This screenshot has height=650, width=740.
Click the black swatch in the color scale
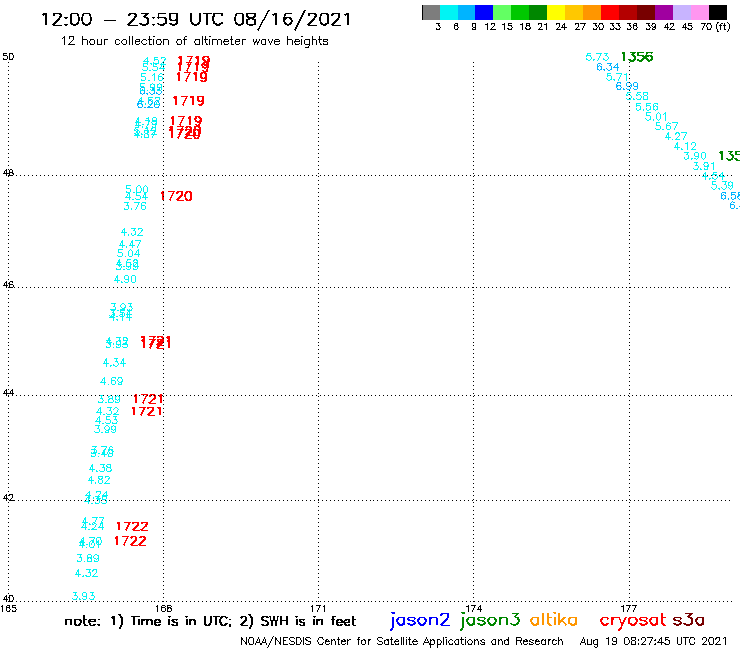(718, 12)
